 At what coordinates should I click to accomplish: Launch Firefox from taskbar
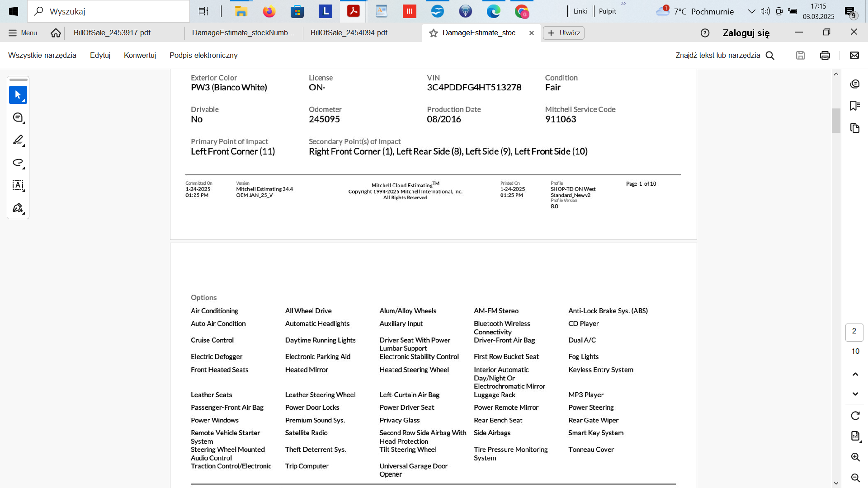click(x=269, y=11)
